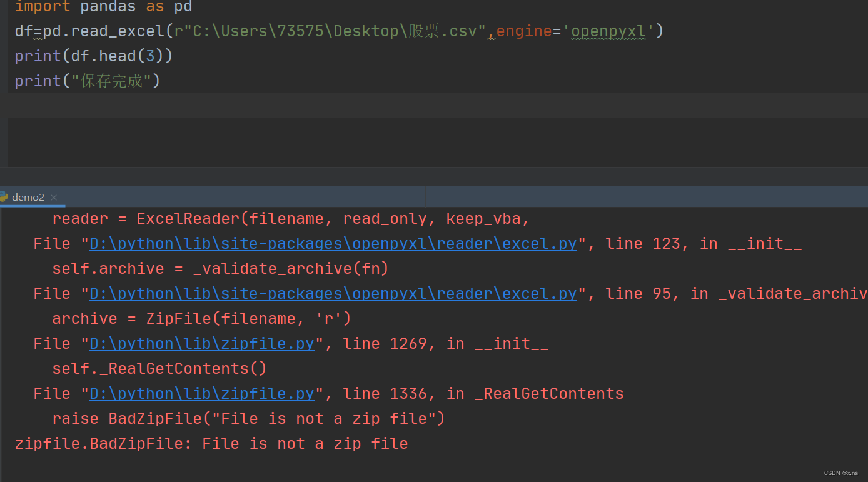Open excel.py link at line 123
Viewport: 868px width, 482px height.
tap(333, 243)
